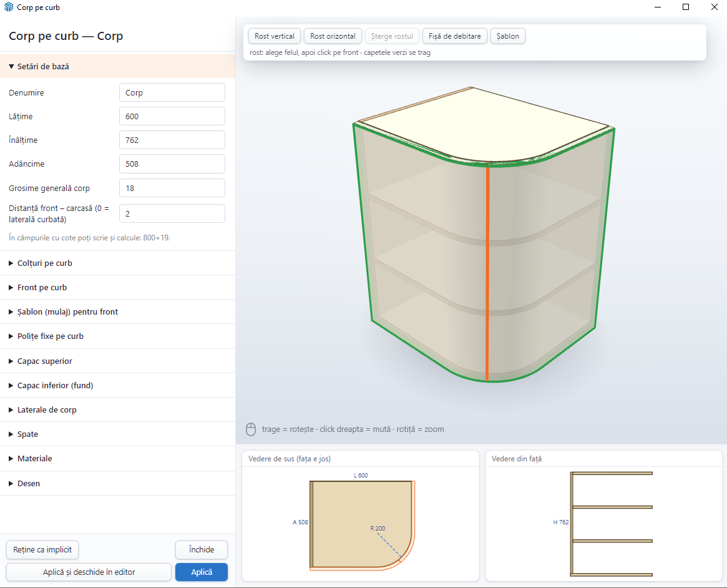This screenshot has width=727, height=588.
Task: Click the L 600 dimension label
Action: [x=361, y=475]
